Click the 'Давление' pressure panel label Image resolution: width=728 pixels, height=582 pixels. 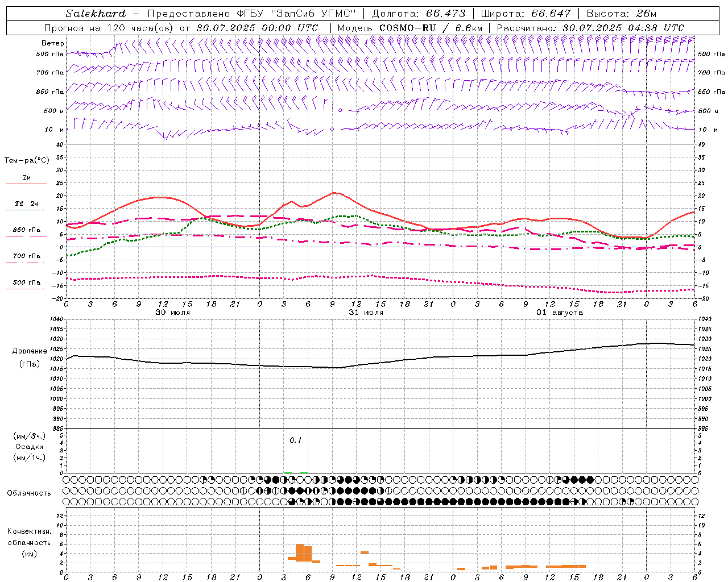30,351
